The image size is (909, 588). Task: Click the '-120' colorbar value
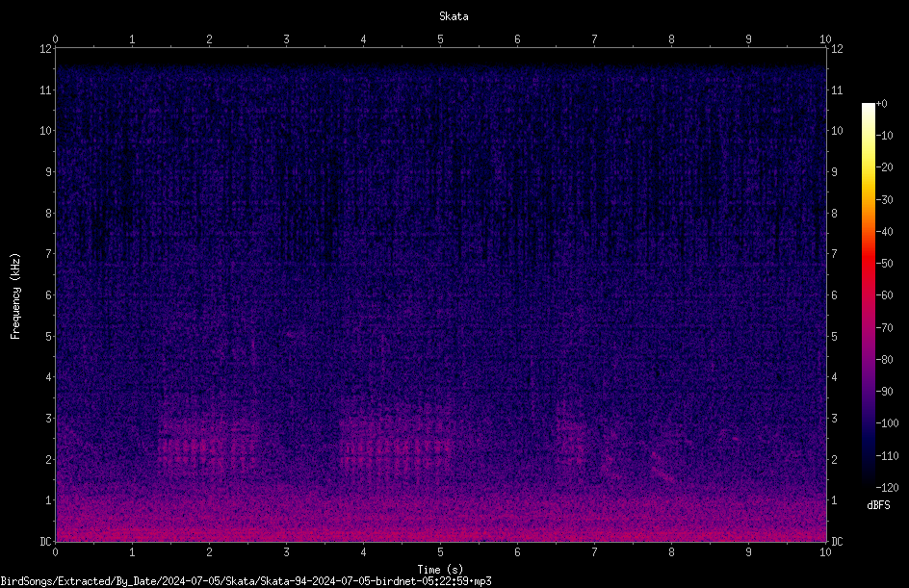tap(887, 487)
